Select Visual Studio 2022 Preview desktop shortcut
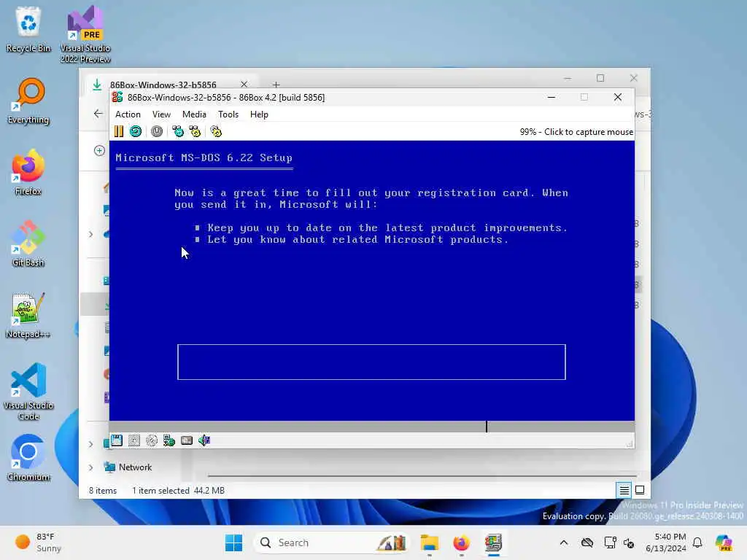This screenshot has height=560, width=747. [85, 35]
